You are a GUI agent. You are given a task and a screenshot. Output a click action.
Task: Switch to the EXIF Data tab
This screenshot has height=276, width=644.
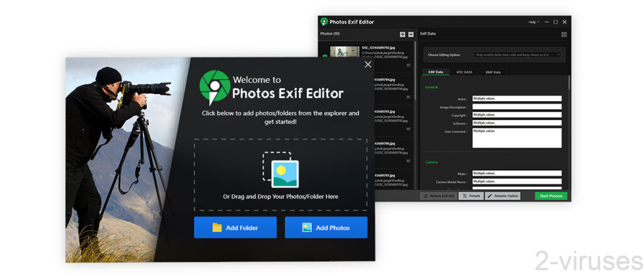click(x=436, y=72)
